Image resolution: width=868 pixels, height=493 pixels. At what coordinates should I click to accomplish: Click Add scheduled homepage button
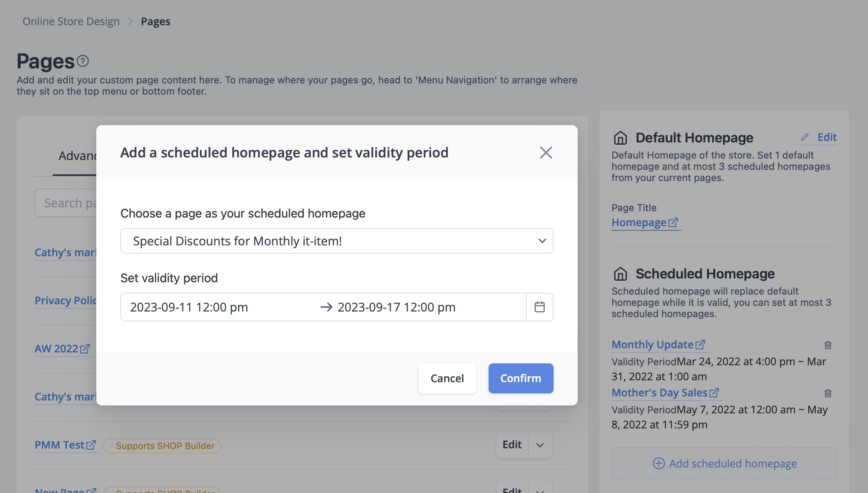click(x=724, y=463)
